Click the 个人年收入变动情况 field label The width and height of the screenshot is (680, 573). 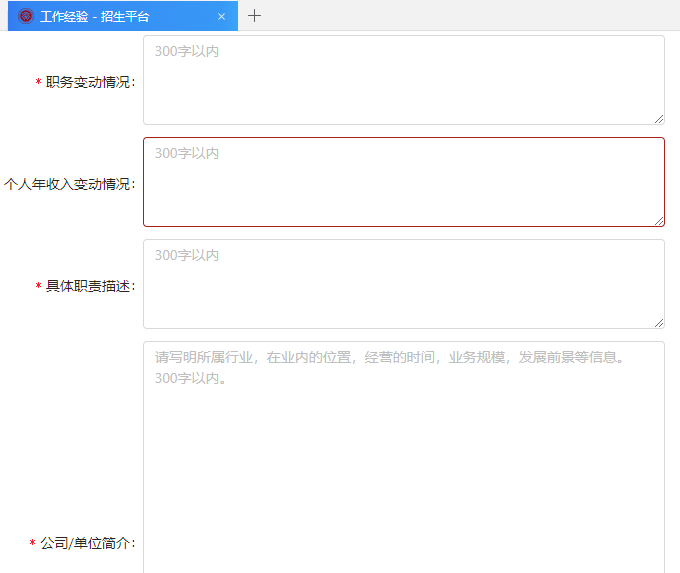pyautogui.click(x=68, y=184)
